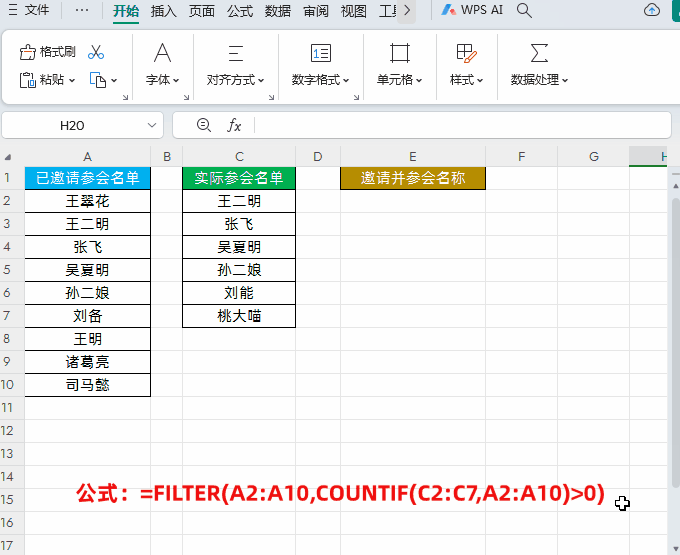Select column C header

point(239,157)
